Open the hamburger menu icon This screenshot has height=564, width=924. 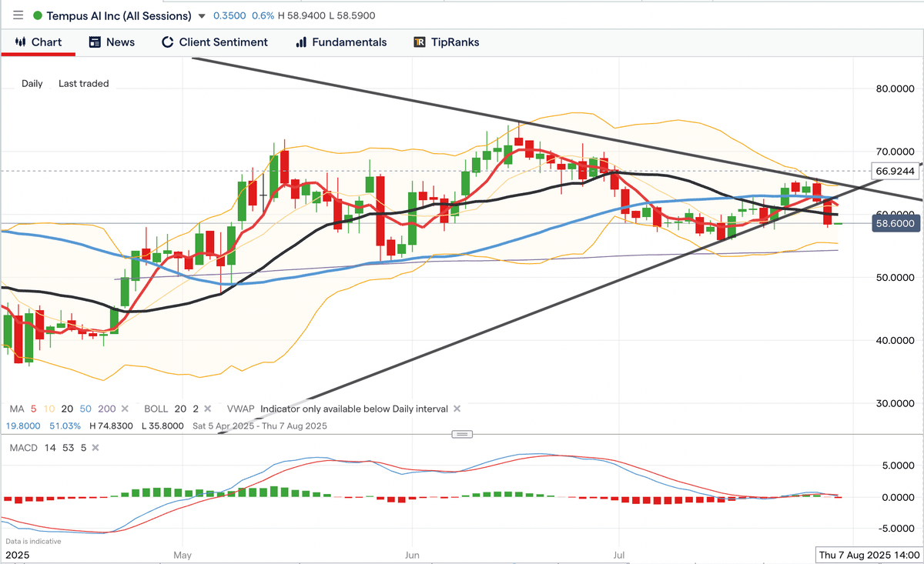18,15
